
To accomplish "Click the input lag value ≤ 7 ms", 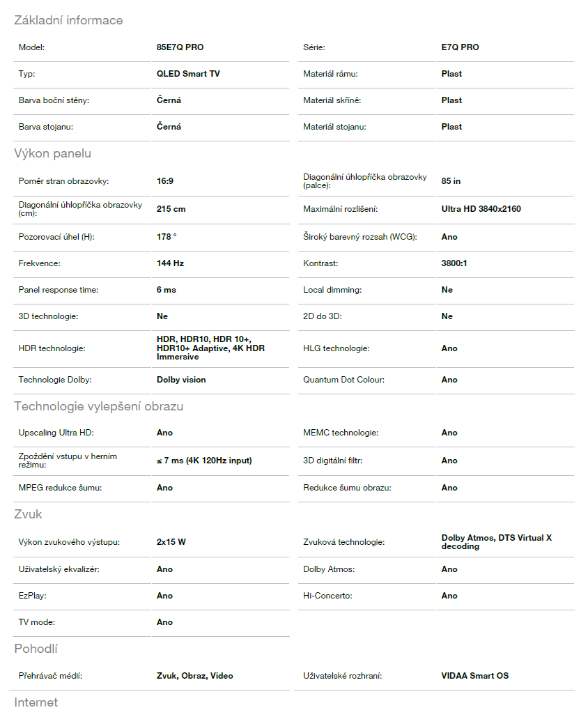I will (x=203, y=461).
